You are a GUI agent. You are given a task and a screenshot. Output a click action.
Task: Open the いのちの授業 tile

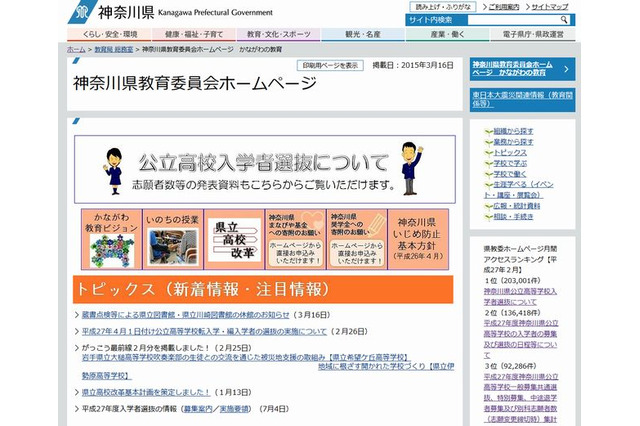[173, 239]
